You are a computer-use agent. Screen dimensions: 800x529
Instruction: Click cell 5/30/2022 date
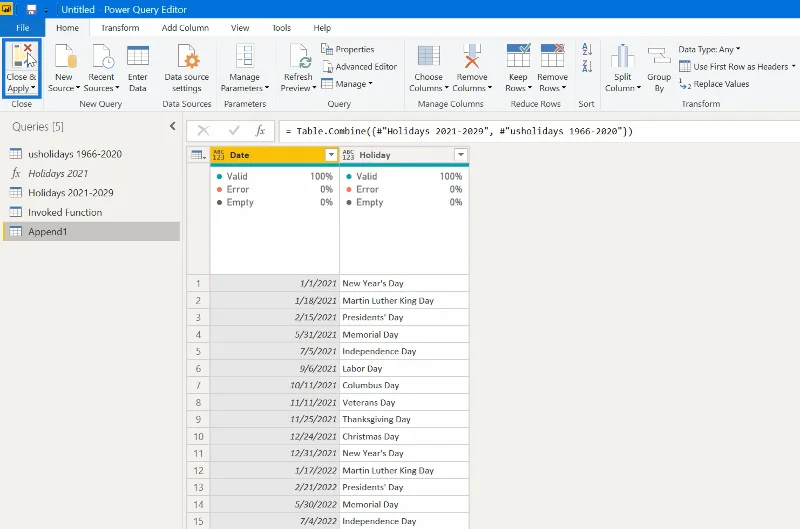click(x=274, y=504)
